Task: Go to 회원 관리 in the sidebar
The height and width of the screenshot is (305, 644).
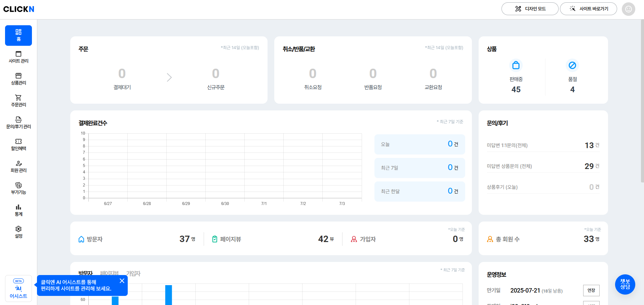Action: pyautogui.click(x=18, y=167)
